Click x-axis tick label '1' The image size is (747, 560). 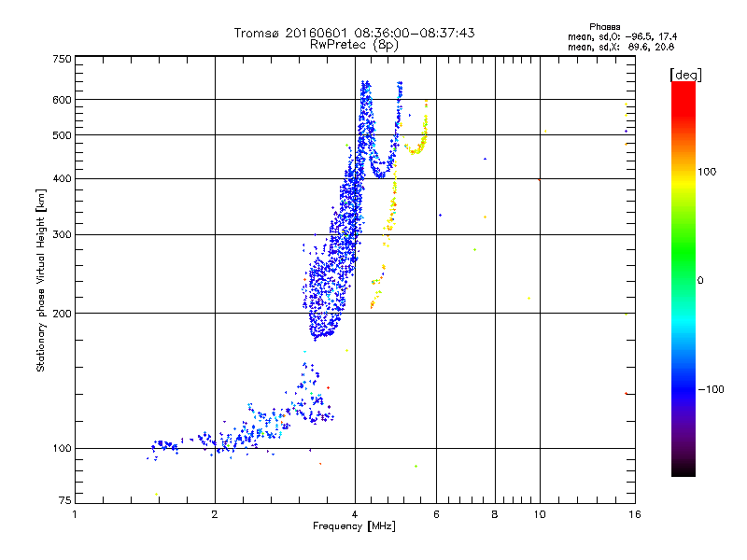(x=75, y=514)
